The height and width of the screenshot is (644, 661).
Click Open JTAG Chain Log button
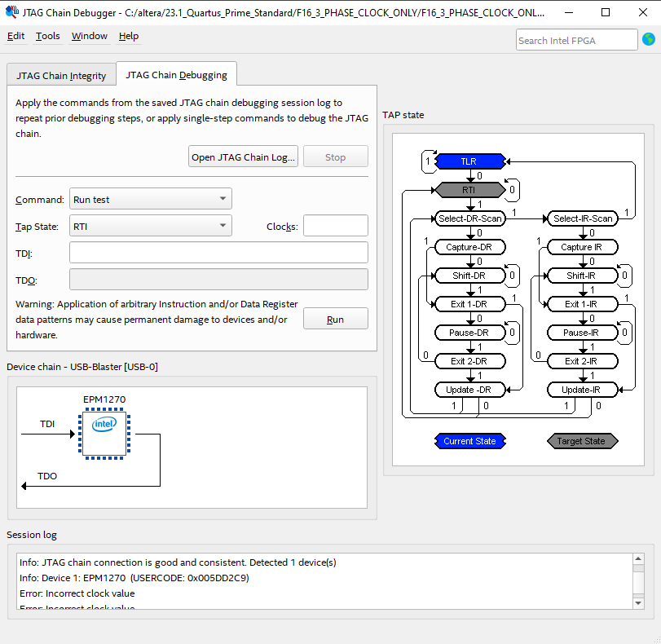243,157
